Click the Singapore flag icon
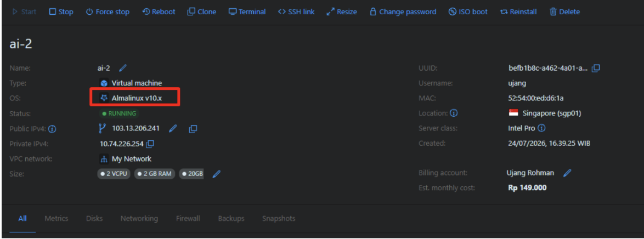The image size is (644, 239). tap(513, 112)
